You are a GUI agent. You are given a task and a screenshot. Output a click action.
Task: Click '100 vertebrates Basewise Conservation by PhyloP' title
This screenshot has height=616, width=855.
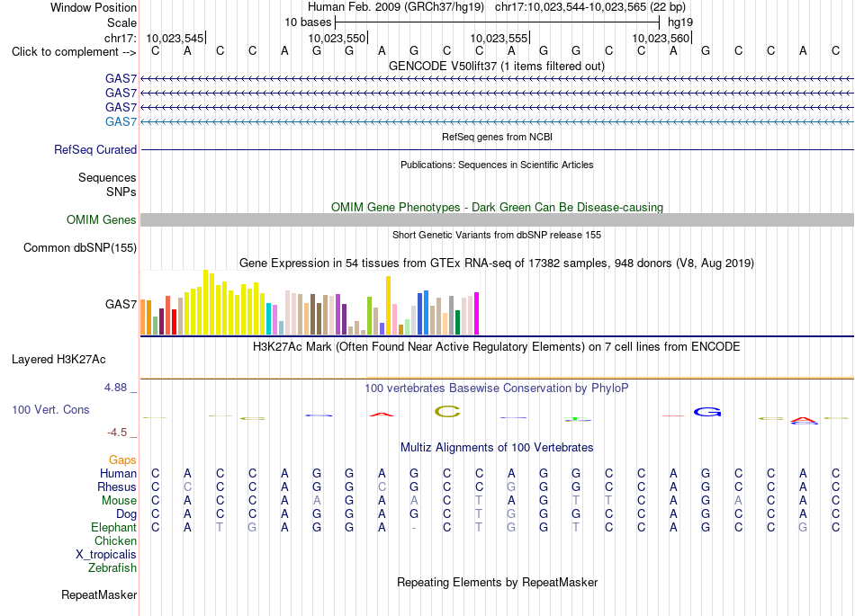[497, 388]
